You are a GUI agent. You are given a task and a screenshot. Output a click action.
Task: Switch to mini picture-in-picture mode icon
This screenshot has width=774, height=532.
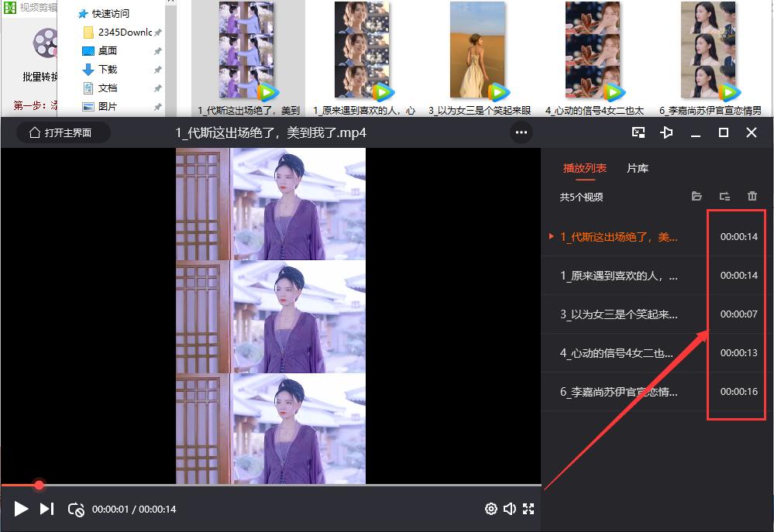[x=638, y=132]
